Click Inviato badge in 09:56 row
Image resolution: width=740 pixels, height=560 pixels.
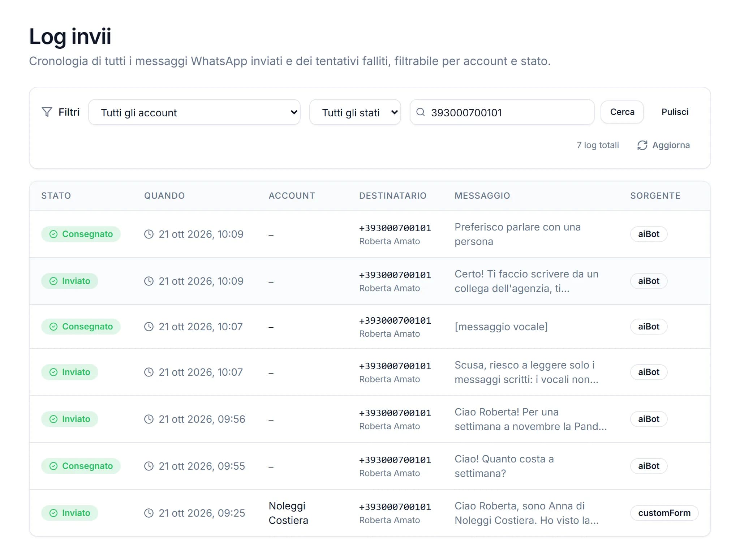pyautogui.click(x=70, y=419)
